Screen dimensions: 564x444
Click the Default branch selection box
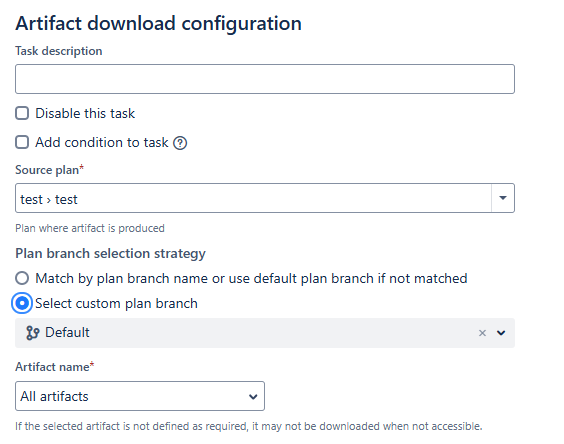click(265, 333)
